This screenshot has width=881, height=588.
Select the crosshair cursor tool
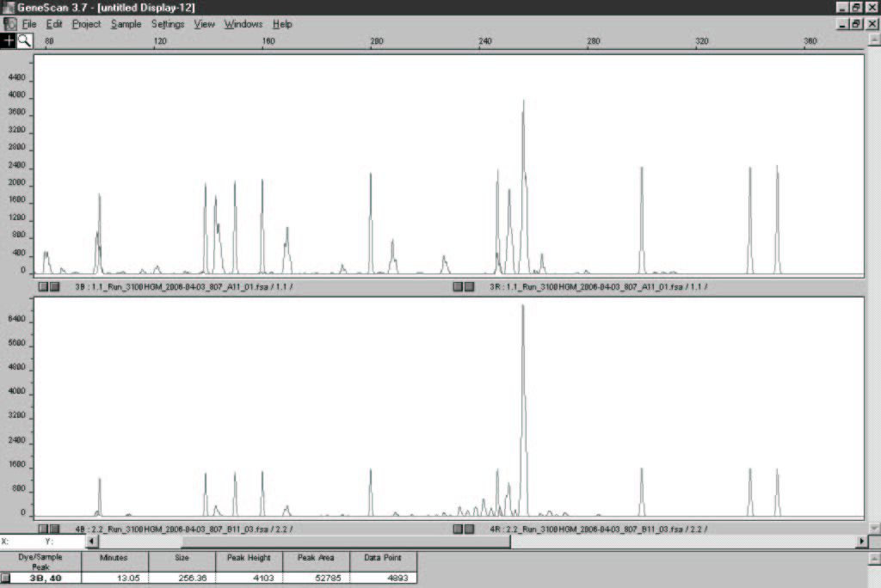(x=9, y=40)
